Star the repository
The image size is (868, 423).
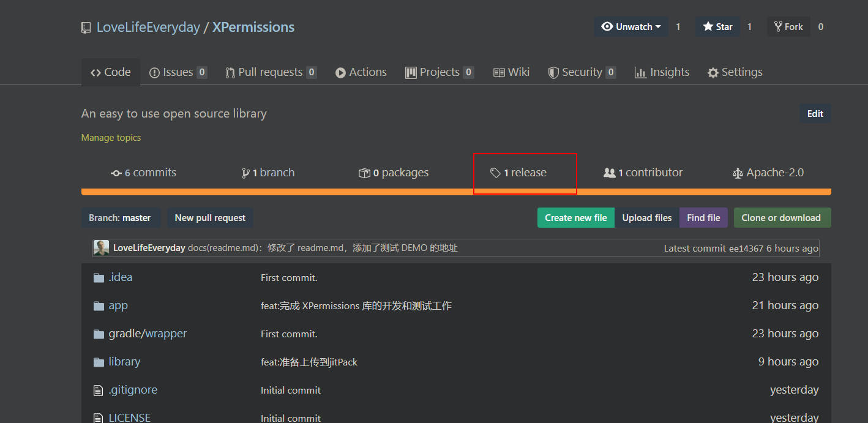coord(717,26)
